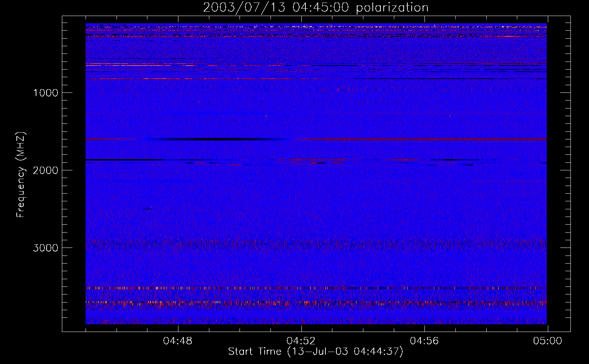
Task: Select the 'Start Time (13-Jul-03 04:44:37)' label
Action: [316, 352]
